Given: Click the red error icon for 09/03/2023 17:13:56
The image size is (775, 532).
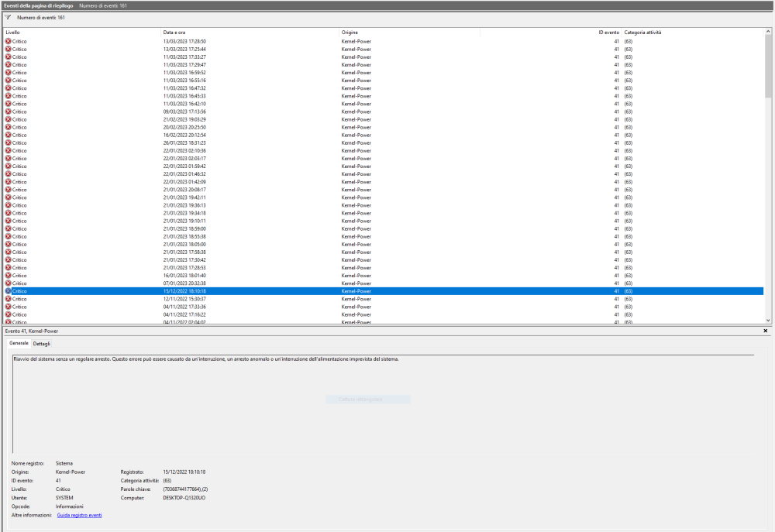Looking at the screenshot, I should (x=8, y=112).
